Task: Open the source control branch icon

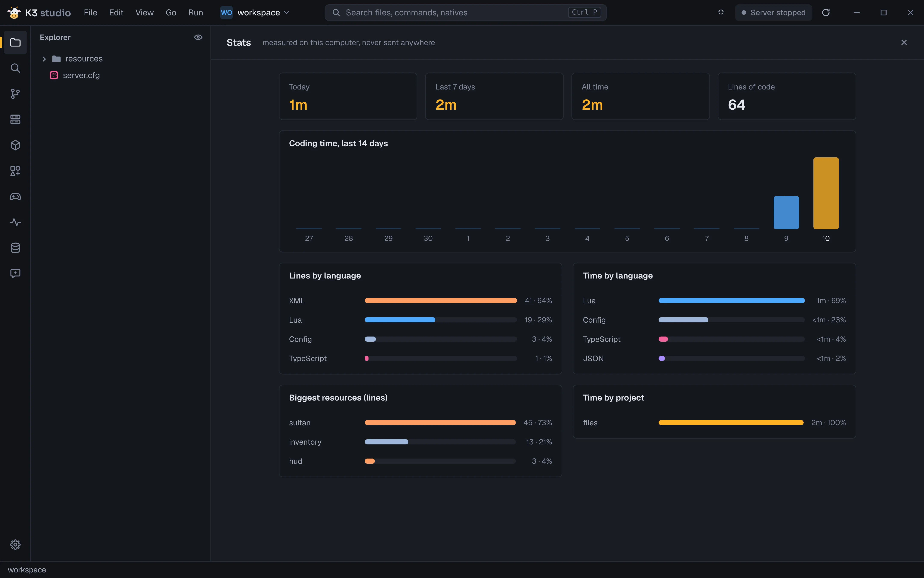Action: [15, 94]
